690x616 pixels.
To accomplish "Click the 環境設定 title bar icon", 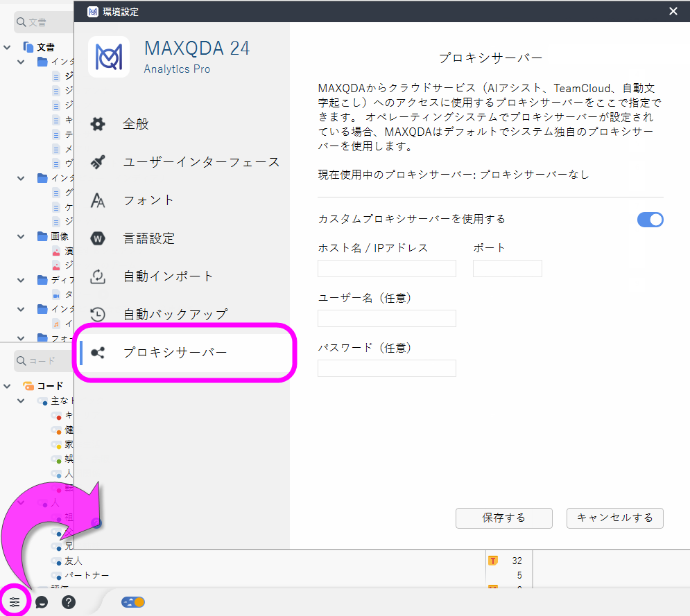I will (93, 11).
